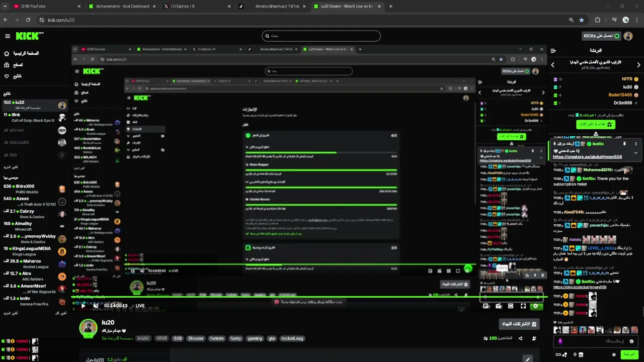Image resolution: width=644 pixels, height=362 pixels.
Task: Click the get KICKs button
Action: click(601, 36)
